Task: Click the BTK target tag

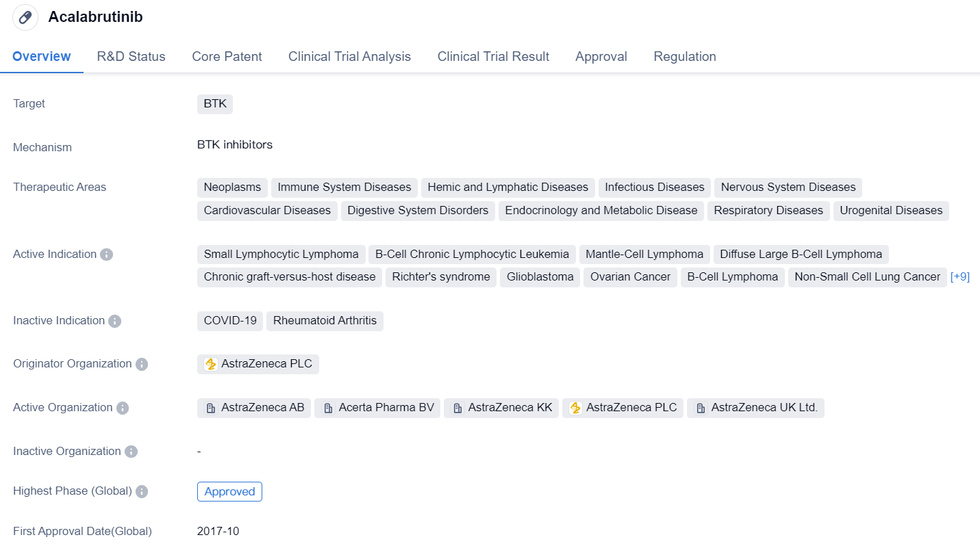Action: [x=215, y=104]
